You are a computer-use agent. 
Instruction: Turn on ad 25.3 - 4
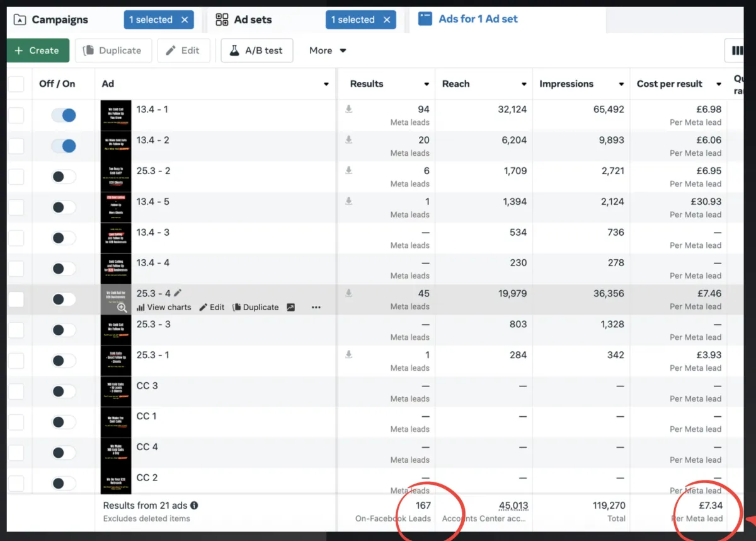coord(64,300)
